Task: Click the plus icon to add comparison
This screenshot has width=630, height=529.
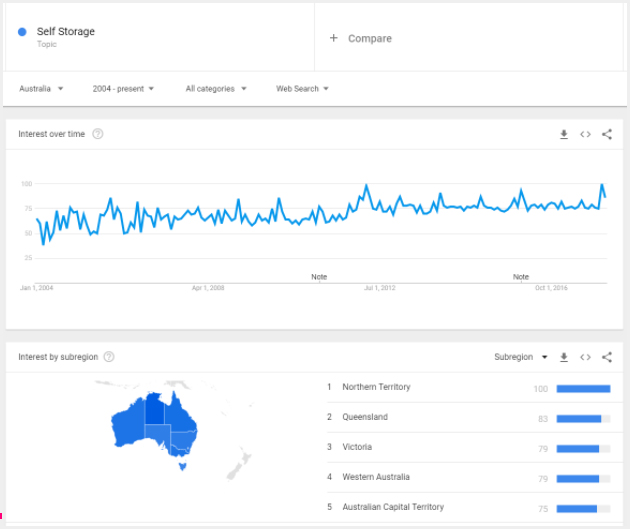Action: tap(334, 38)
